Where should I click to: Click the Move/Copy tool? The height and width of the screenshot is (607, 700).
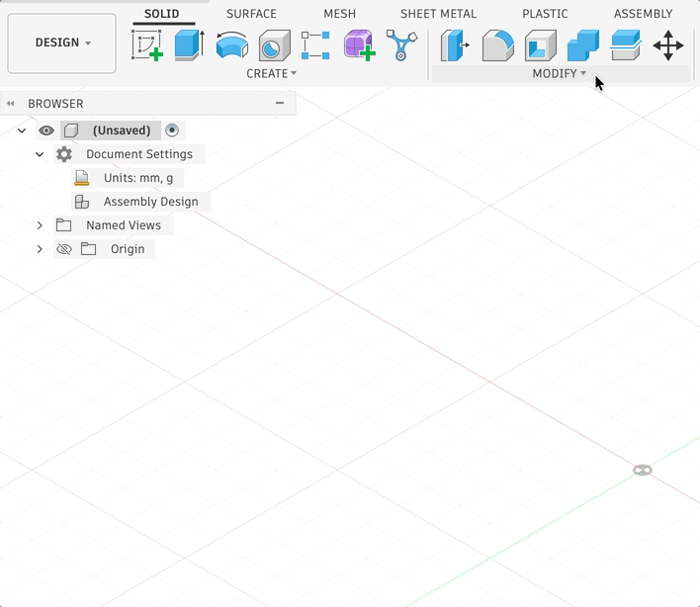pos(668,45)
